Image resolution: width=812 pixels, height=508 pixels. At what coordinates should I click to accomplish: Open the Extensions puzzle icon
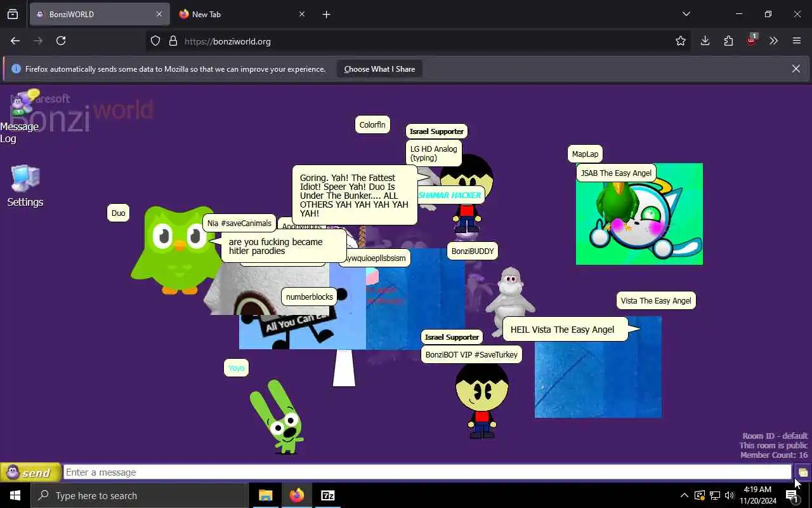pos(728,41)
